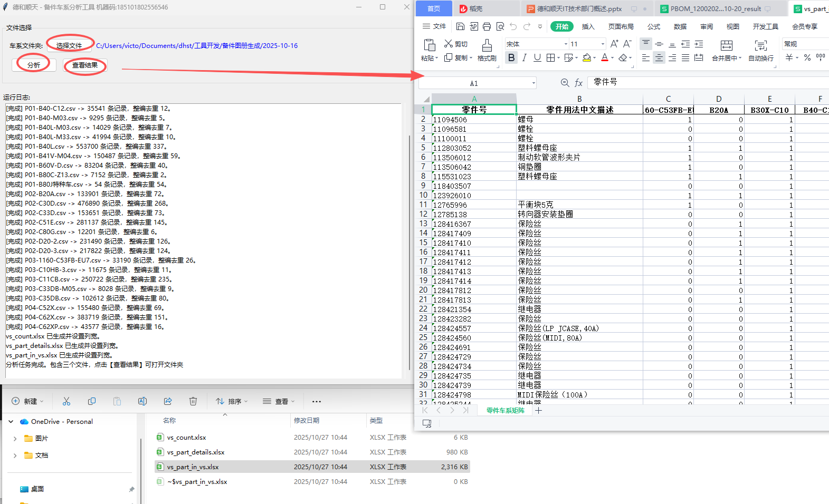The height and width of the screenshot is (504, 829).
Task: Open the font name dropdown showing 宋体
Action: 566,44
